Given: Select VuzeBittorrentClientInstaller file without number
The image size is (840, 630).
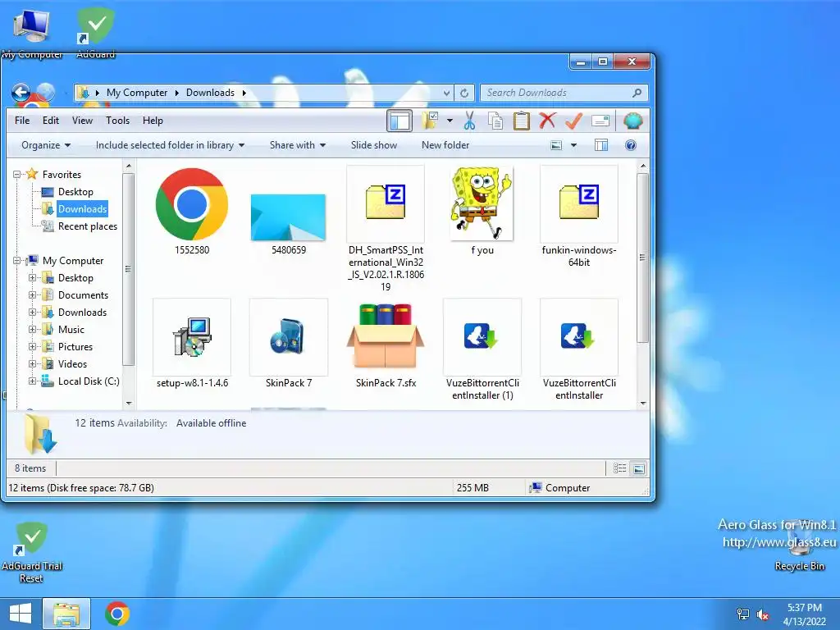Looking at the screenshot, I should [x=579, y=349].
